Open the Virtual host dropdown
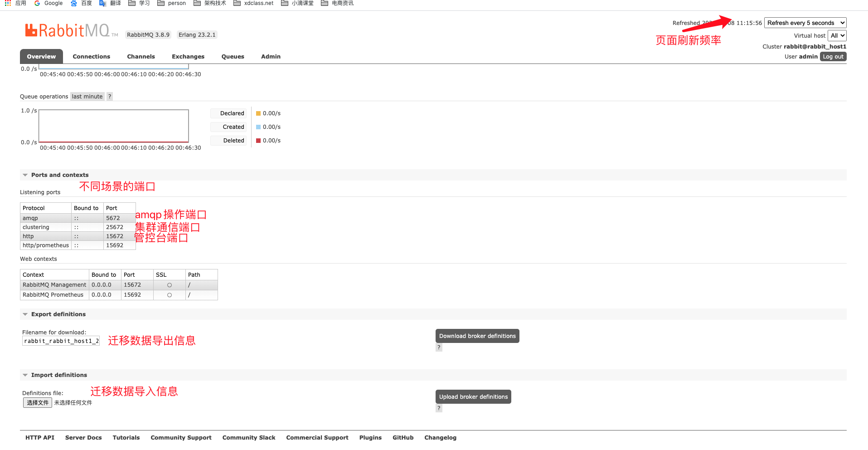This screenshot has height=450, width=868. pos(837,35)
